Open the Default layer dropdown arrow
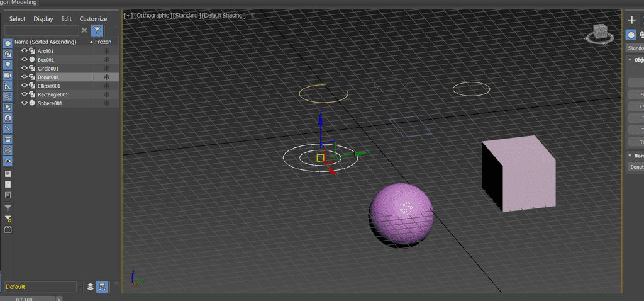The image size is (644, 301). [x=79, y=287]
